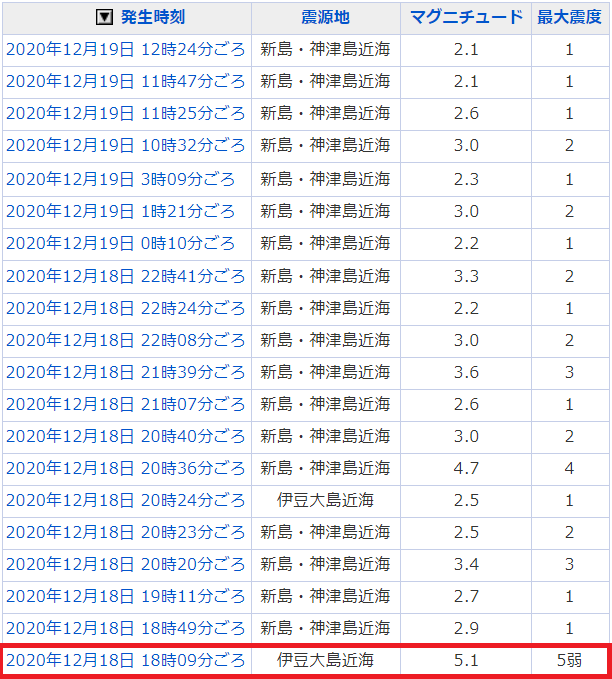The width and height of the screenshot is (612, 679).
Task: Open 2020年12月19日 11時47分ごろ earthquake entry
Action: click(x=126, y=81)
